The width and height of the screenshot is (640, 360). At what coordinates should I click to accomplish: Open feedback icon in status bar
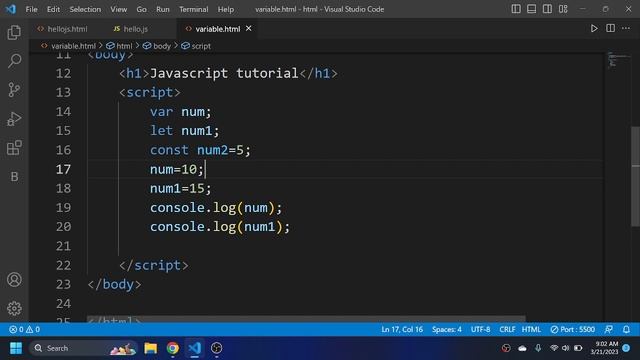tap(609, 329)
